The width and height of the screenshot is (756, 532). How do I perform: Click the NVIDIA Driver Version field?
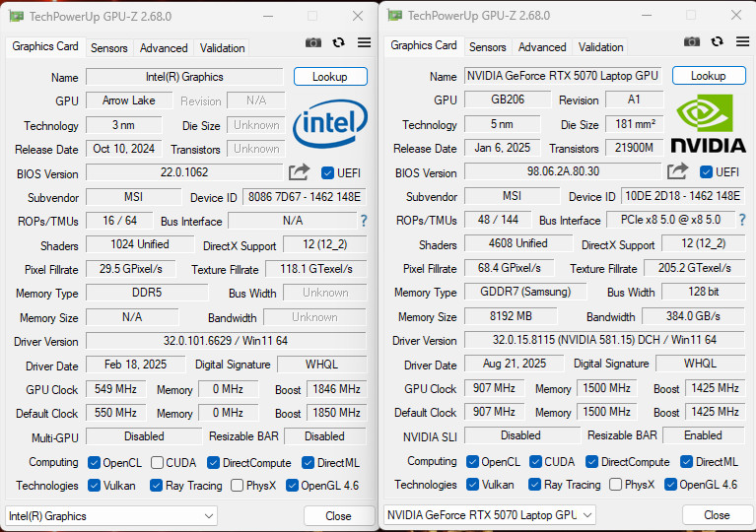click(x=604, y=340)
